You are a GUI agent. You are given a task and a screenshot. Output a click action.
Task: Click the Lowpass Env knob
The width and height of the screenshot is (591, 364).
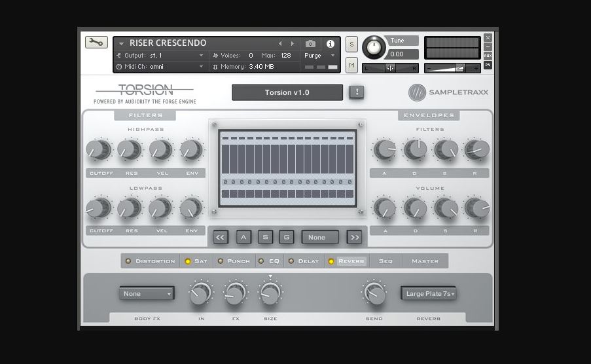tap(191, 208)
